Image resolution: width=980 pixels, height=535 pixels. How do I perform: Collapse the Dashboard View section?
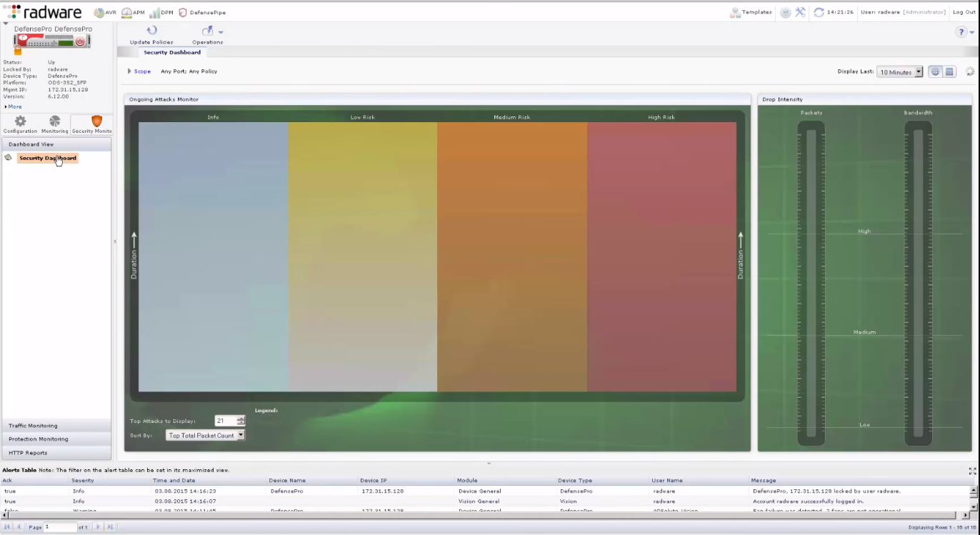(x=56, y=144)
